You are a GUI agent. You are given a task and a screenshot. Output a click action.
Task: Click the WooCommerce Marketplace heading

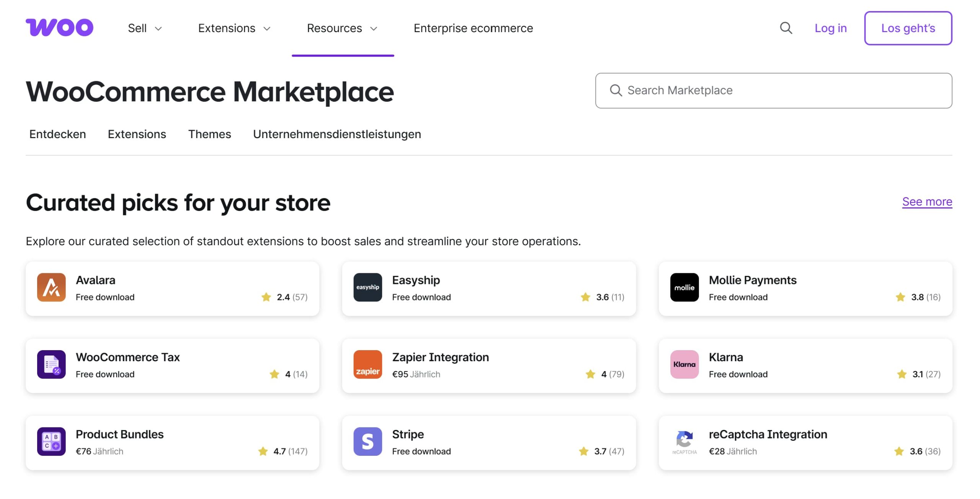coord(210,92)
